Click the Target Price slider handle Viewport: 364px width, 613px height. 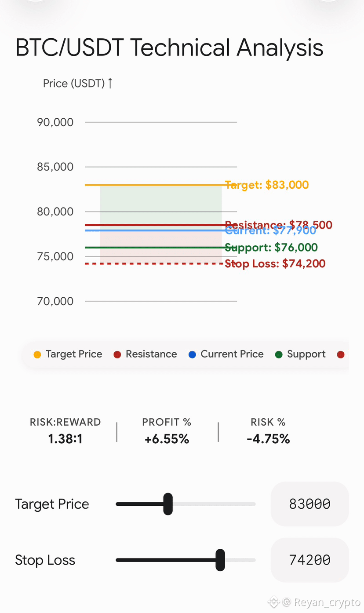[x=168, y=504]
